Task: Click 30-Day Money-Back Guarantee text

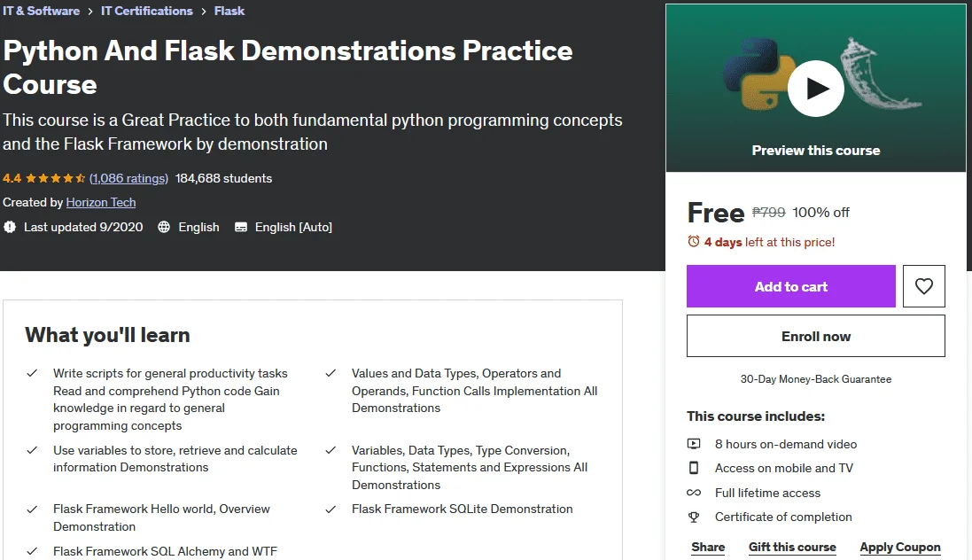Action: [816, 379]
